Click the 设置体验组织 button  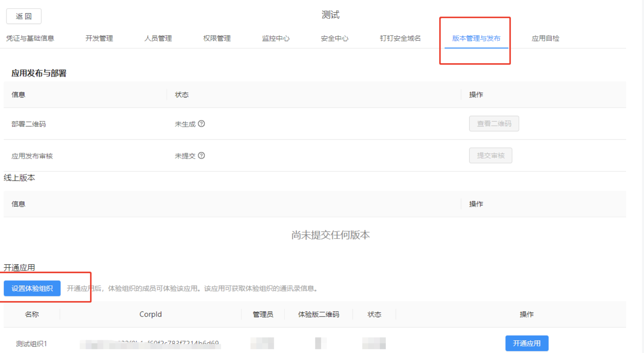point(32,288)
